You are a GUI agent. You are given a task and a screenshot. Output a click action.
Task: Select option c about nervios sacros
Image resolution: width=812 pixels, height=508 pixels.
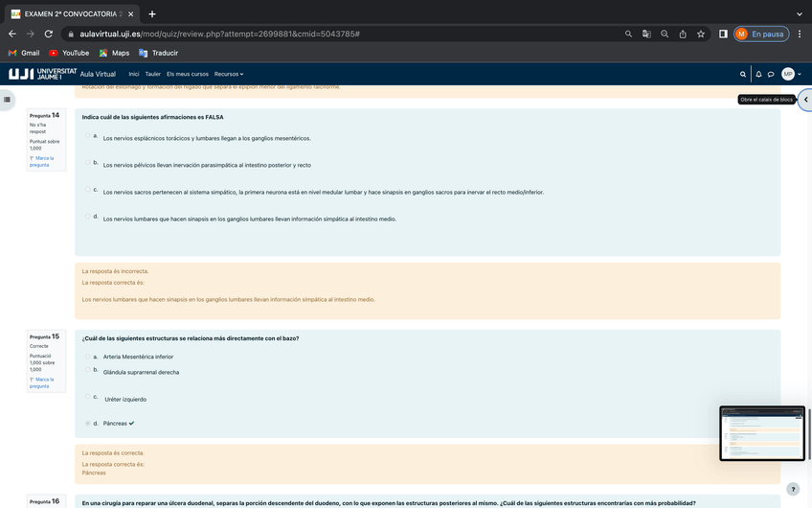pos(88,190)
